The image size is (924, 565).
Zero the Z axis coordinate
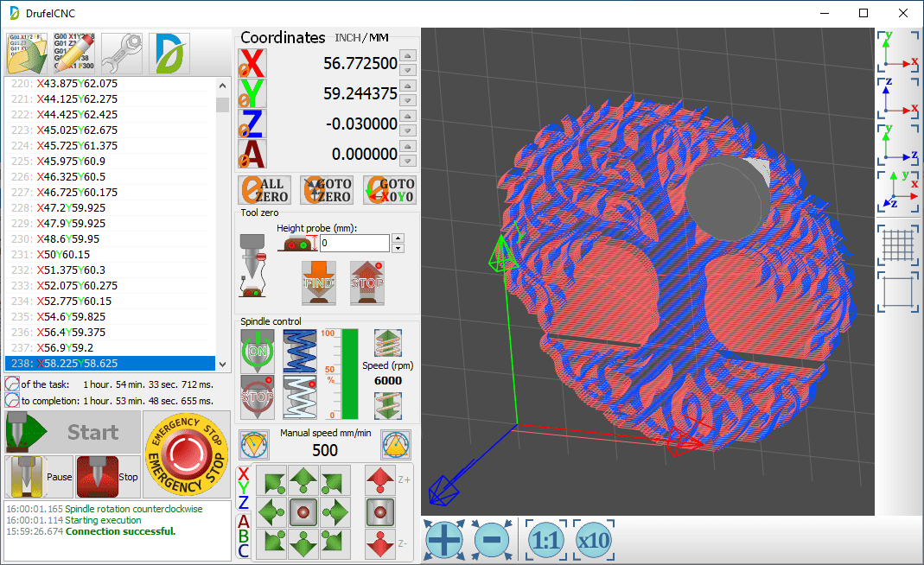pos(252,124)
